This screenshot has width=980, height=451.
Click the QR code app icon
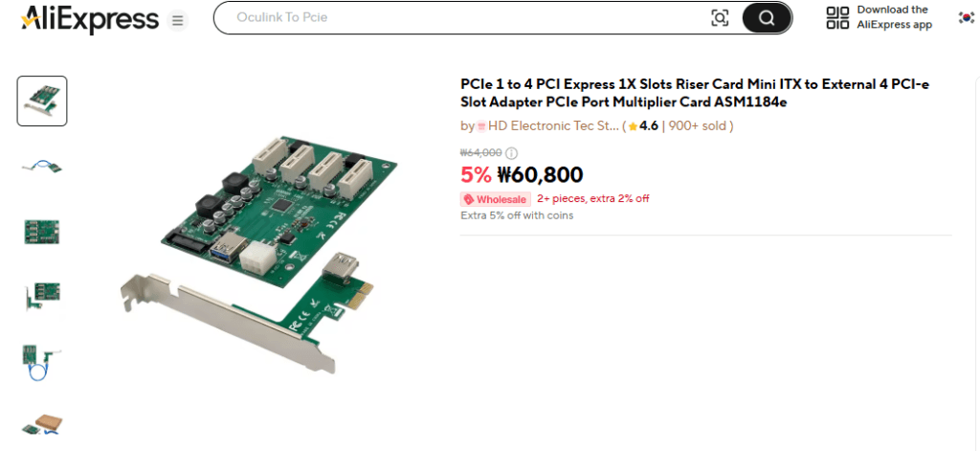(x=837, y=17)
